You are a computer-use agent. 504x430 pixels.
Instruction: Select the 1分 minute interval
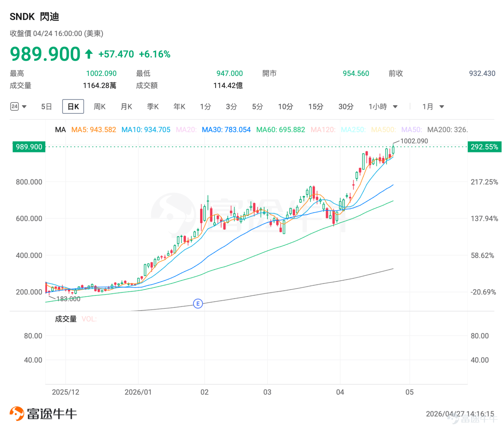(x=205, y=107)
